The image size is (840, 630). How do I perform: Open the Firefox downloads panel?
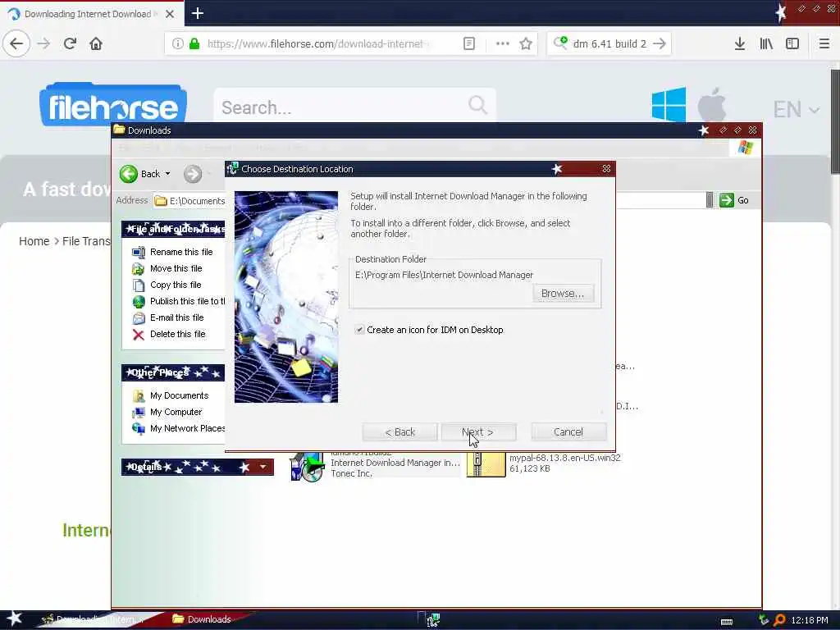(x=740, y=43)
